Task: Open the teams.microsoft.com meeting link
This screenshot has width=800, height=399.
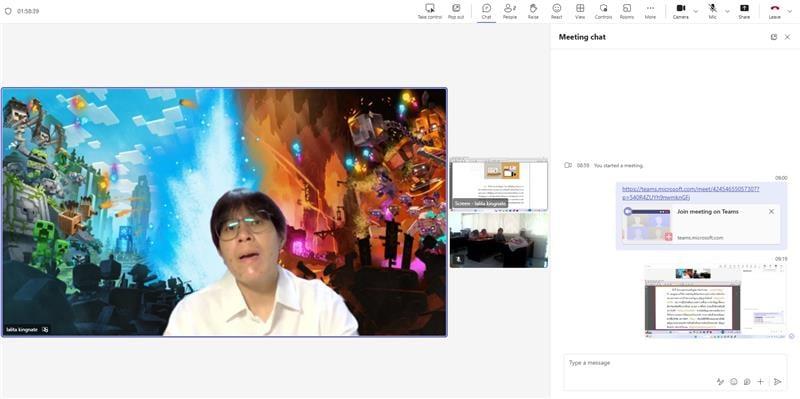Action: pos(690,193)
